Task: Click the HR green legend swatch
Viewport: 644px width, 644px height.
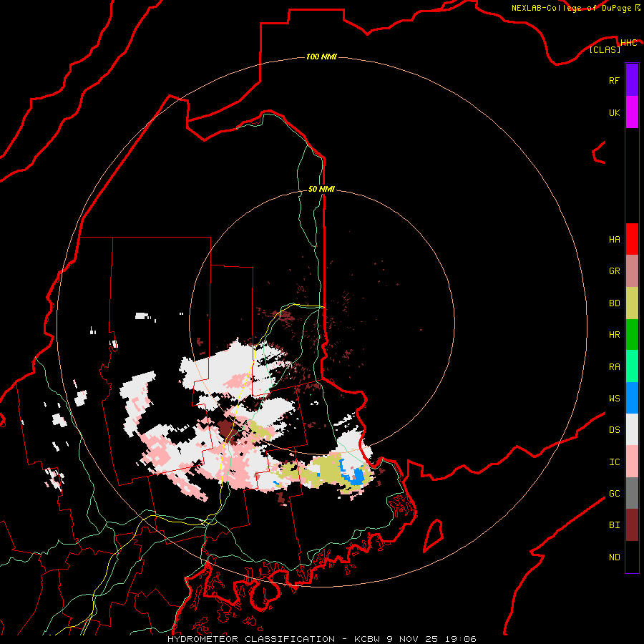Action: (x=632, y=335)
